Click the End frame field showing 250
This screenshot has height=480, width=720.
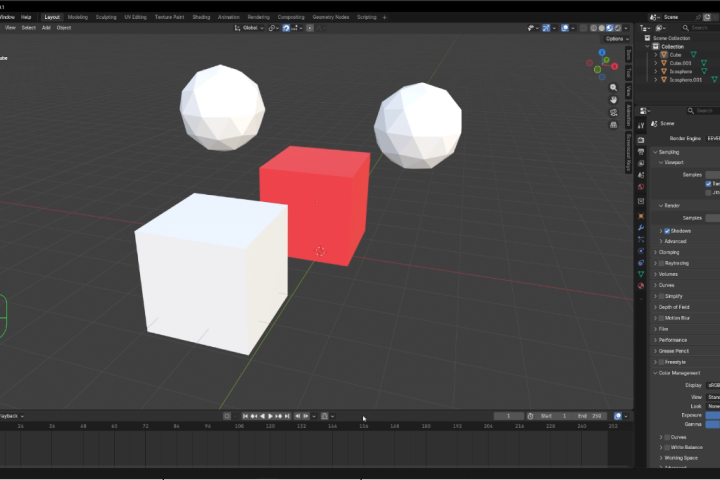[x=590, y=416]
